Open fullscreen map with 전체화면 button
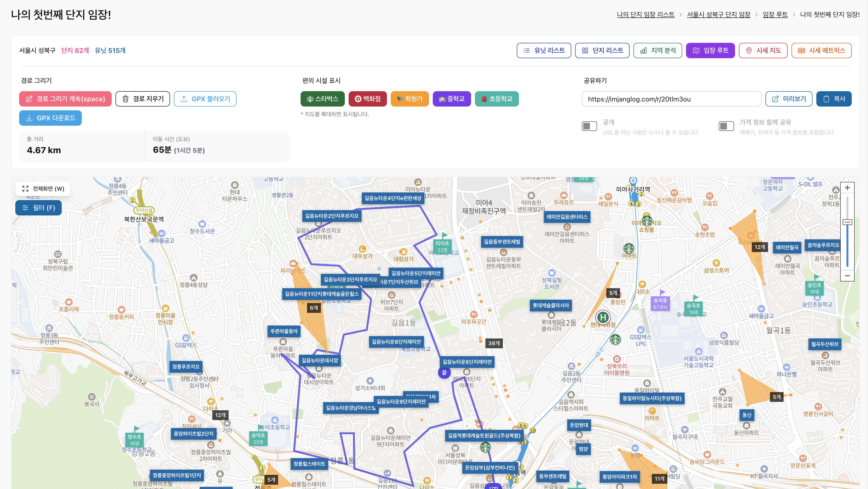This screenshot has width=868, height=489. (43, 189)
